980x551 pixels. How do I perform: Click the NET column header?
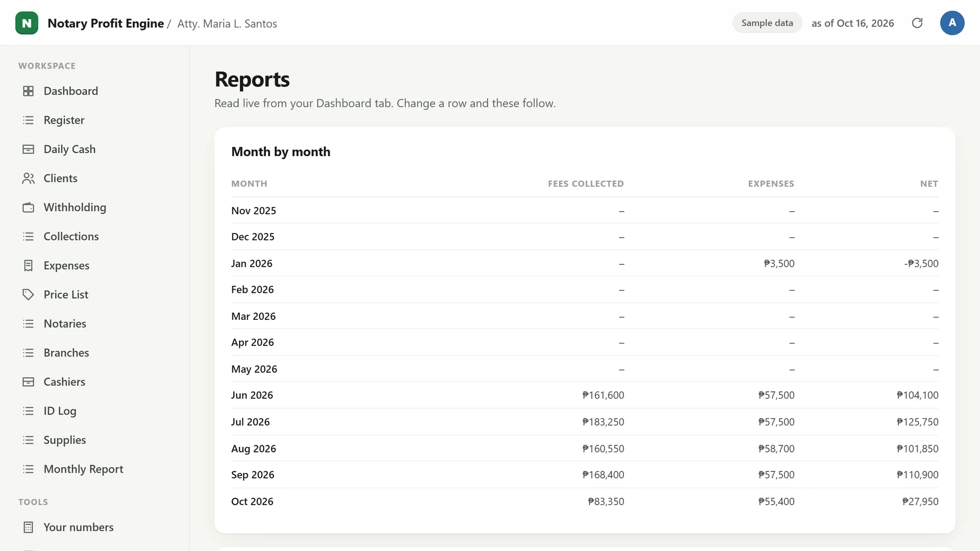click(929, 184)
